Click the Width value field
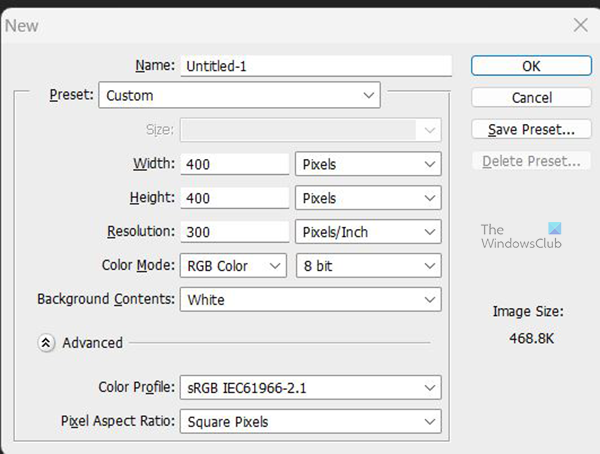Viewport: 600px width, 454px height. point(235,164)
